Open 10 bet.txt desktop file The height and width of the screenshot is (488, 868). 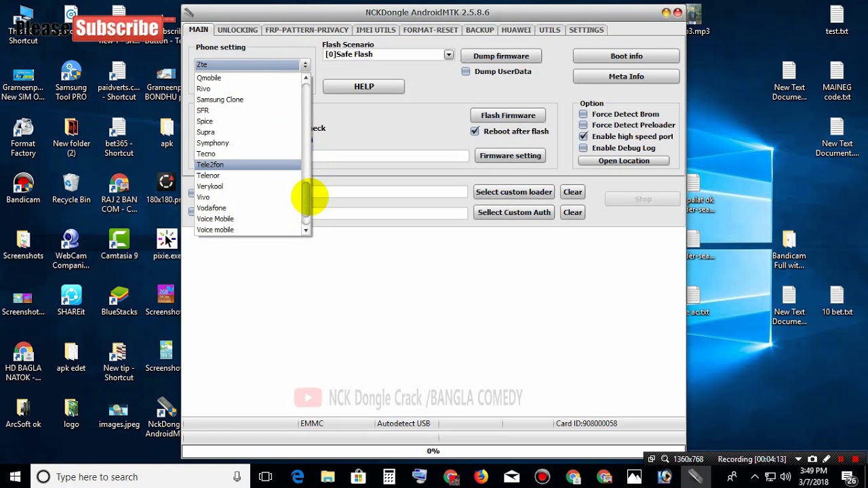coord(837,301)
